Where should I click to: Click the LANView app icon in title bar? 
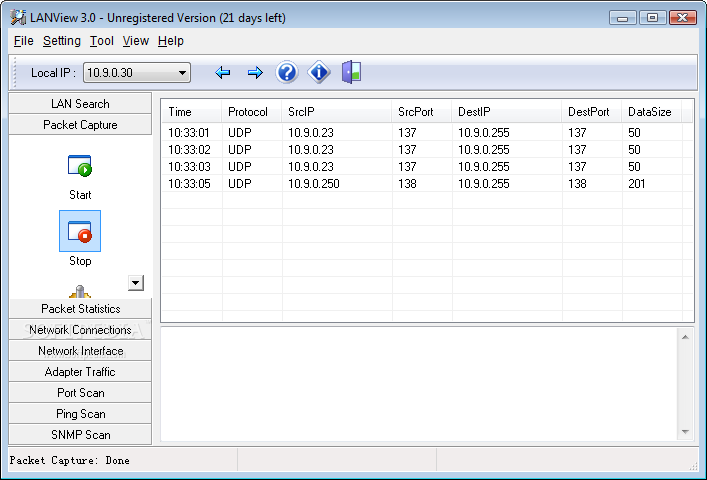point(18,18)
